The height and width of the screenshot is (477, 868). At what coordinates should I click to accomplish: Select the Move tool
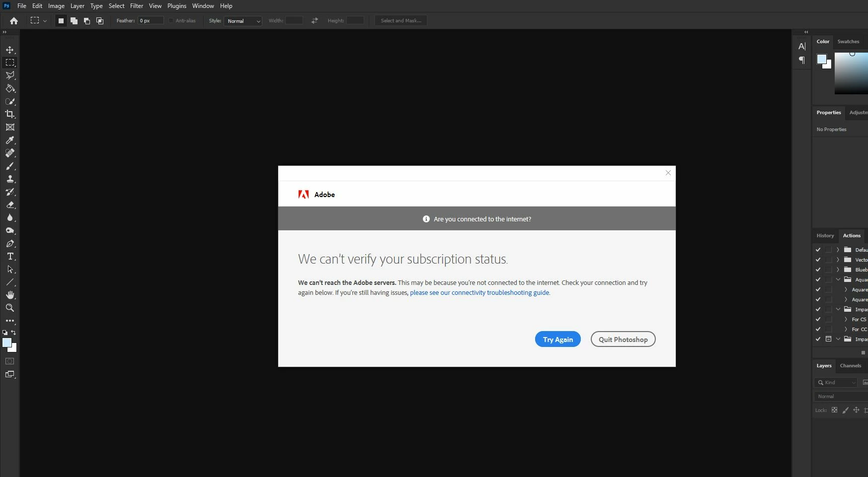click(10, 50)
